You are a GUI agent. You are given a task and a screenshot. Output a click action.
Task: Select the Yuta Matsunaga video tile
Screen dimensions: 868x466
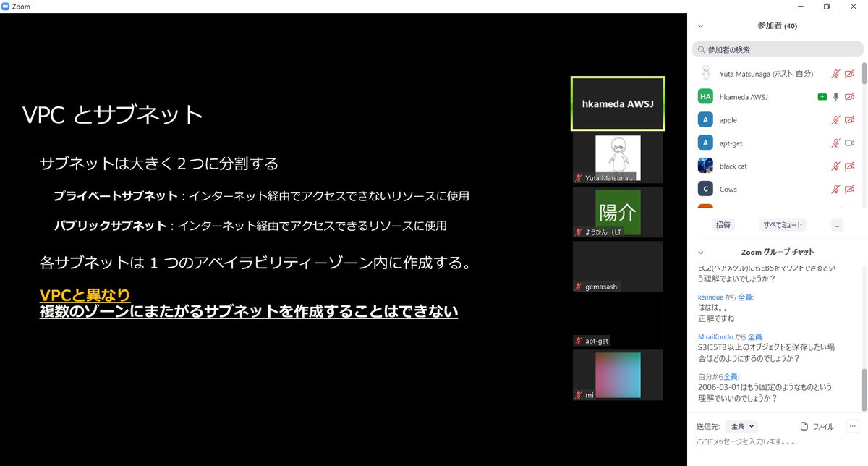coord(618,158)
